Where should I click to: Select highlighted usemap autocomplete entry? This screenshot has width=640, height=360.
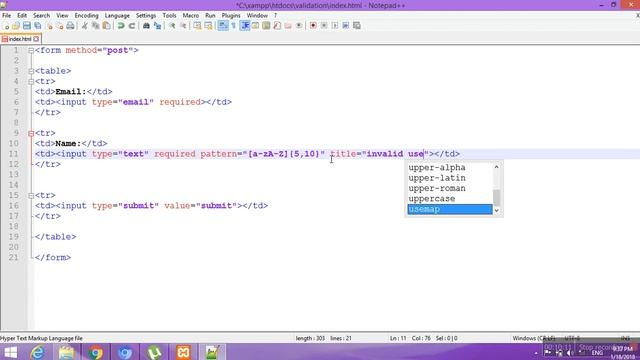pos(450,209)
